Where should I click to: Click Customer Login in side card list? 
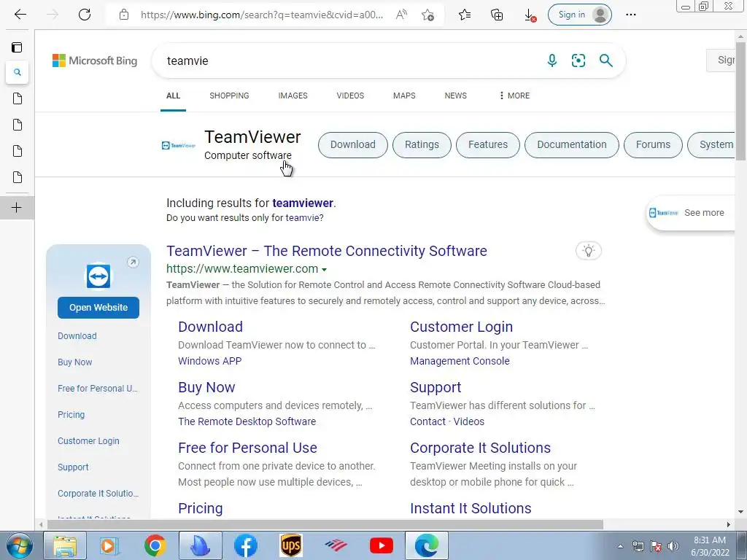[88, 441]
